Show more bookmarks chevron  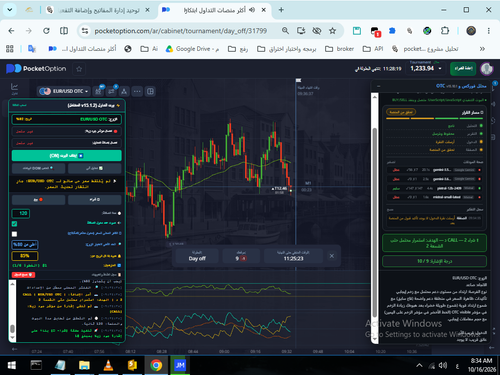[x=482, y=49]
